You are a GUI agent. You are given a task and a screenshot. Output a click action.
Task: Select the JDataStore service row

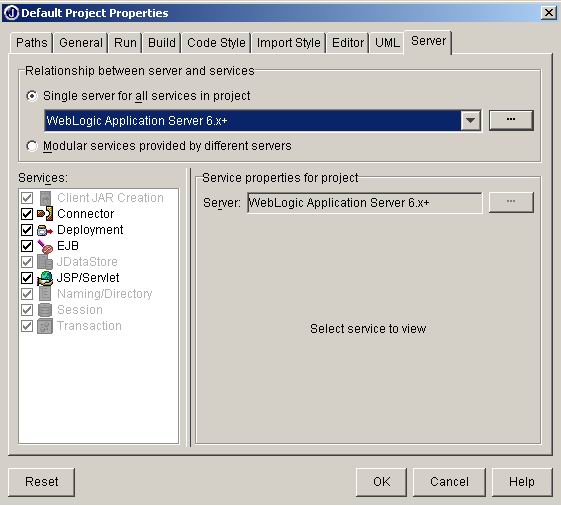click(98, 262)
